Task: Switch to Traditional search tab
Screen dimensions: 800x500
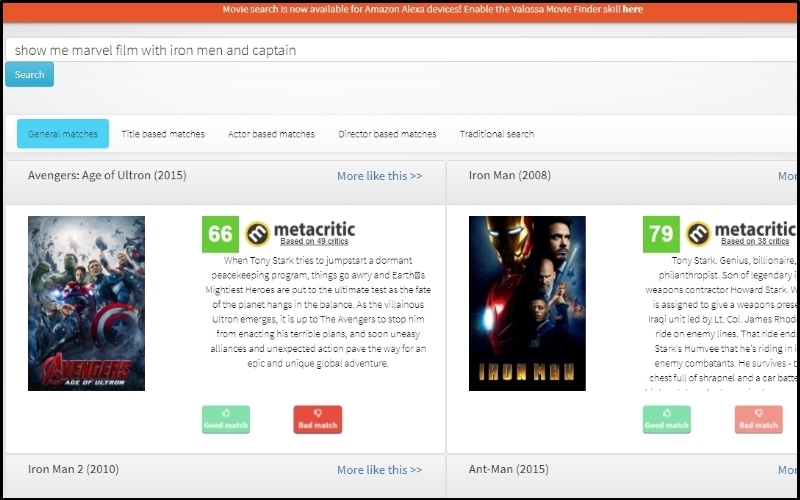Action: coord(496,134)
